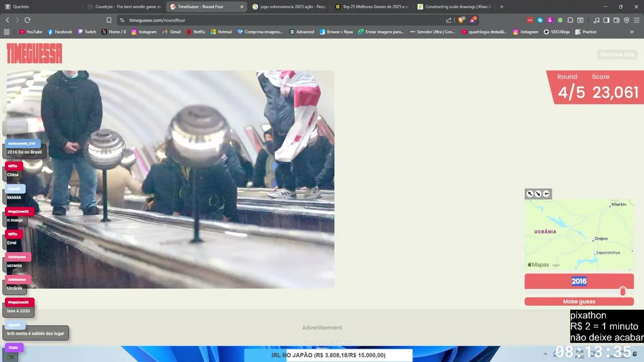Click chat message "krih motta é sabido dos lugar"
Screen dimensions: 644x362
pyautogui.click(x=35, y=333)
